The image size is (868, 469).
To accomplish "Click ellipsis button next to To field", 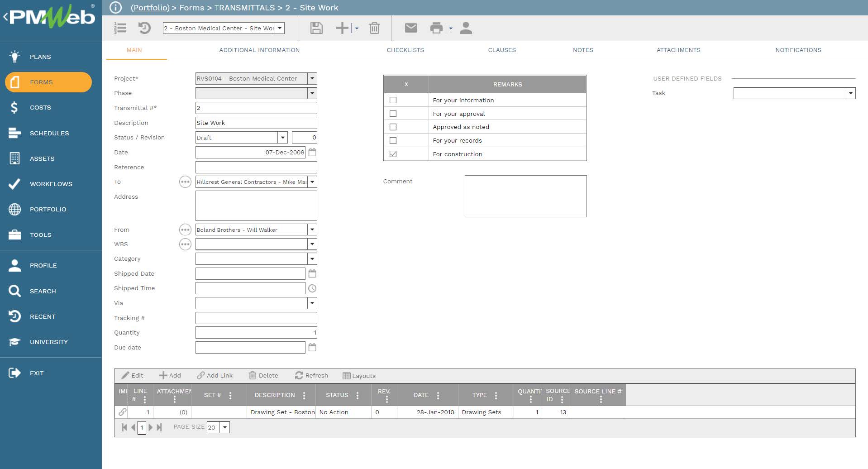I will [185, 182].
